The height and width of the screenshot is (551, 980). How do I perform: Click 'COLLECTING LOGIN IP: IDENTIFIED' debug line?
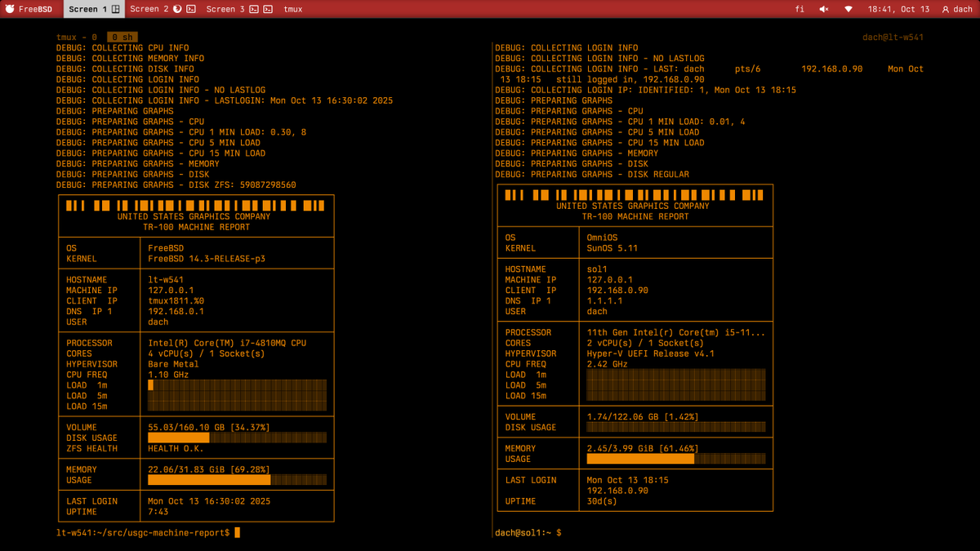tap(646, 90)
